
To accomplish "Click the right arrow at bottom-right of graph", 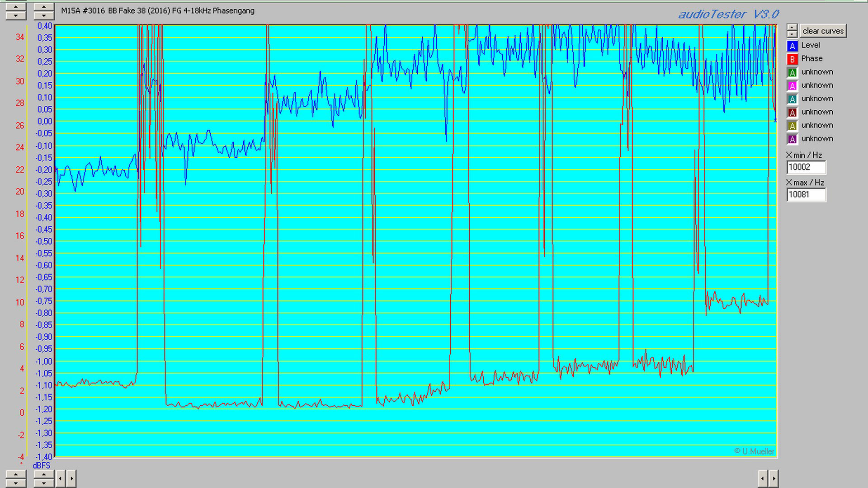I will click(x=774, y=479).
